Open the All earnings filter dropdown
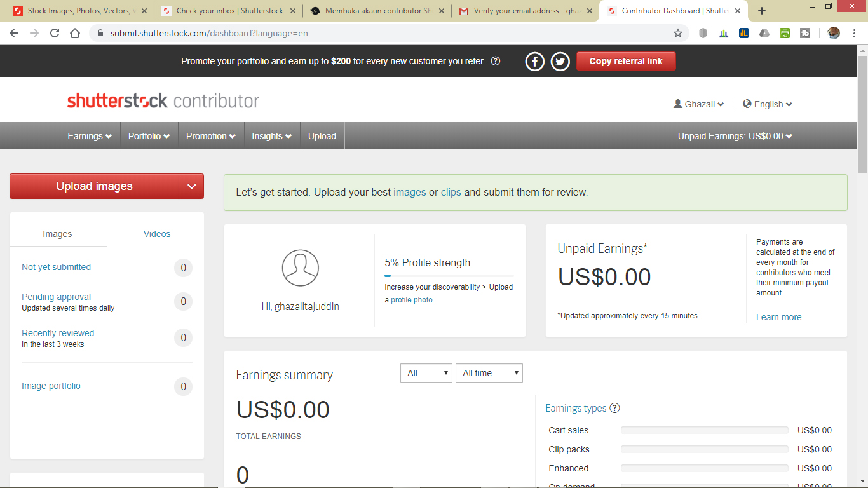Viewport: 868px width, 488px height. [x=426, y=373]
